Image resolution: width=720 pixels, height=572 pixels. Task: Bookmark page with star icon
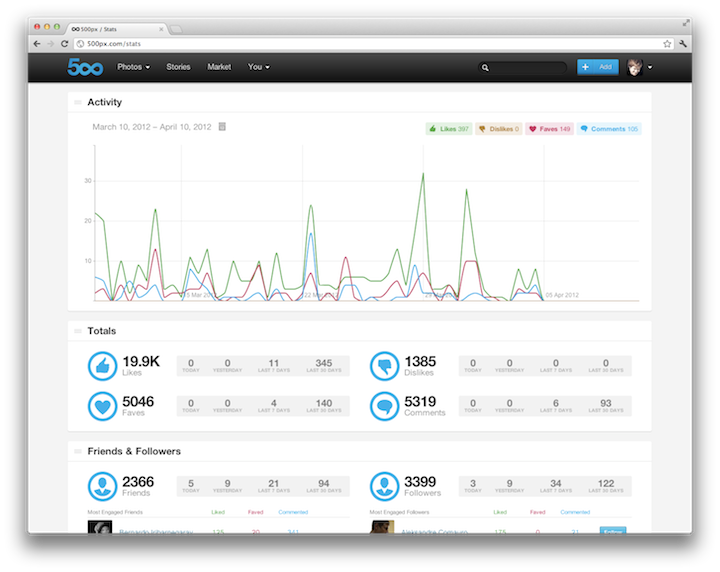[667, 44]
